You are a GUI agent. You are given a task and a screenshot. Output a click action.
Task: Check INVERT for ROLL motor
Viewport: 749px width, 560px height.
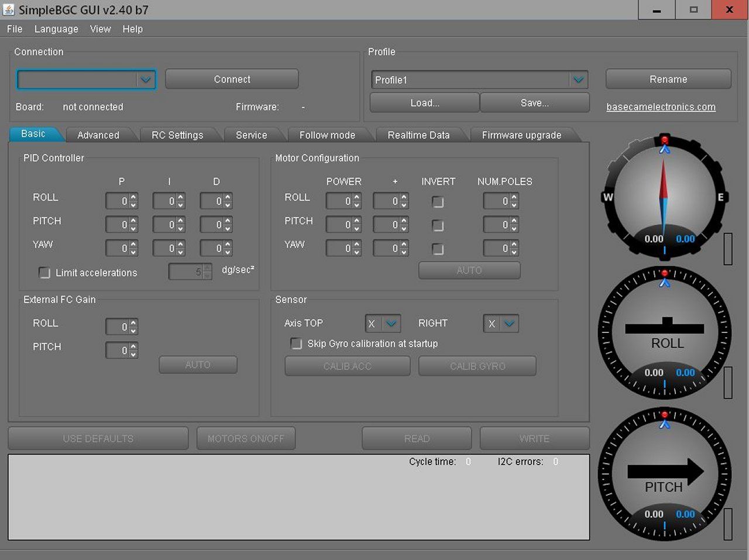[x=438, y=202]
